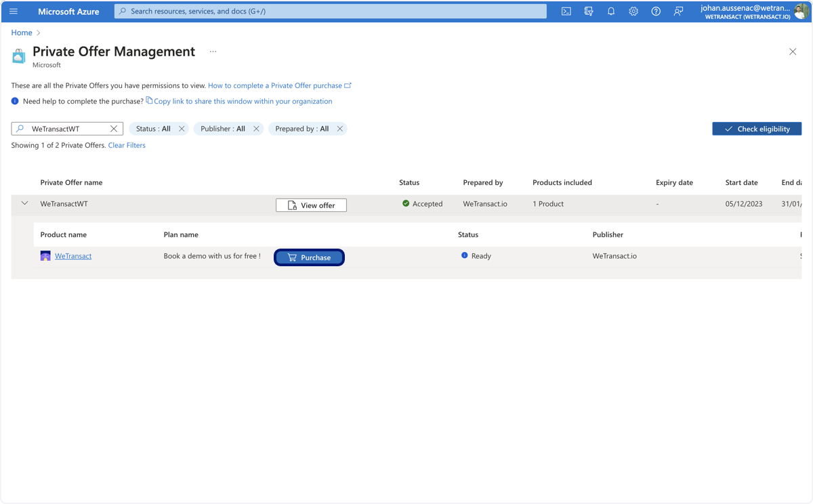Remove the Publisher filter
Image resolution: width=813 pixels, height=504 pixels.
[256, 129]
